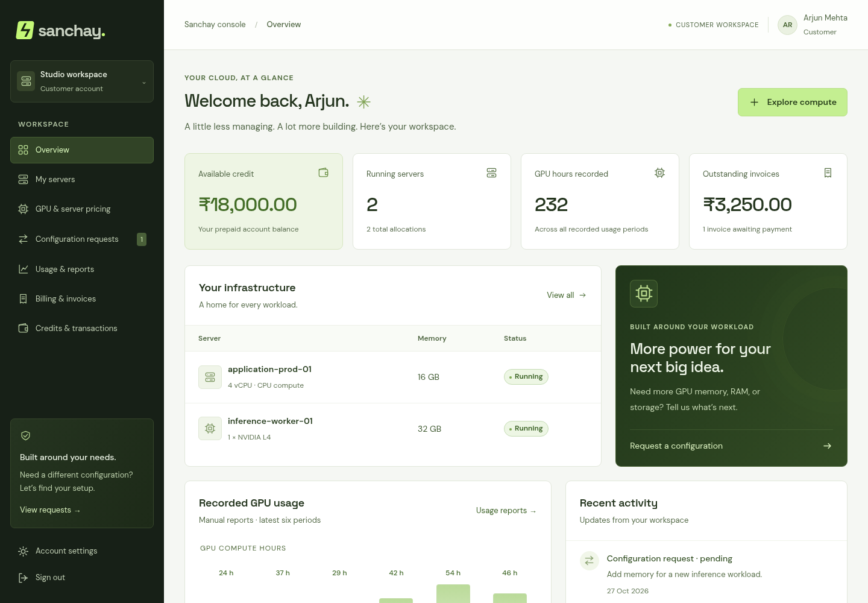Click the Configuration request activity icon
868x603 pixels.
point(590,560)
